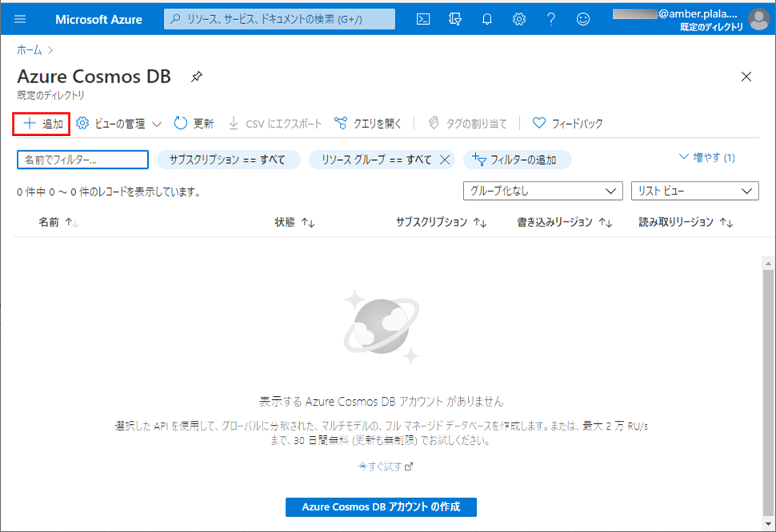776x532 pixels.
Task: Click フィルターの追加
Action: click(517, 160)
